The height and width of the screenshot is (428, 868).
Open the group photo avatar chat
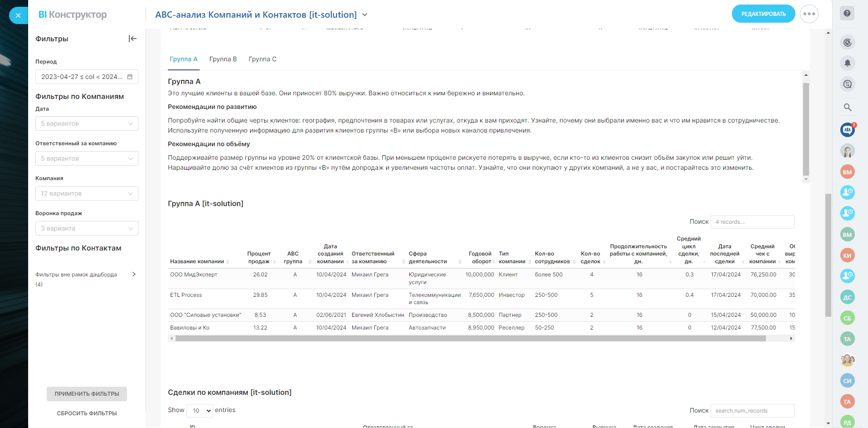(847, 360)
